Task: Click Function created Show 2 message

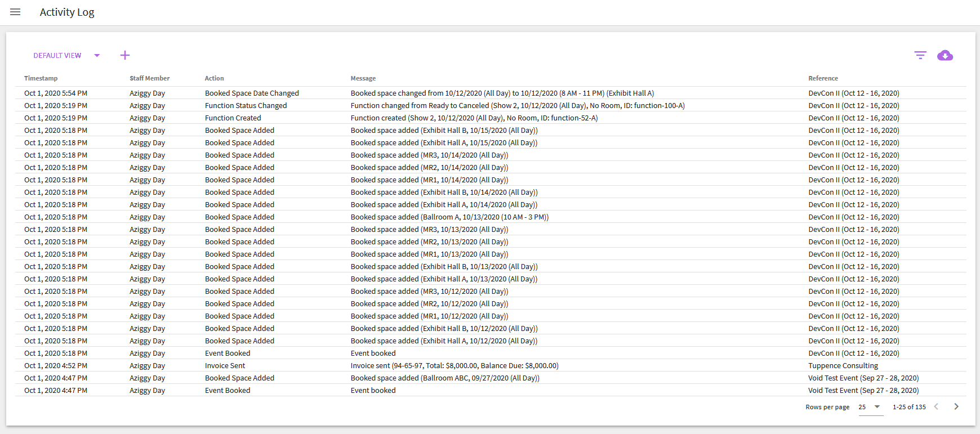Action: pyautogui.click(x=474, y=118)
